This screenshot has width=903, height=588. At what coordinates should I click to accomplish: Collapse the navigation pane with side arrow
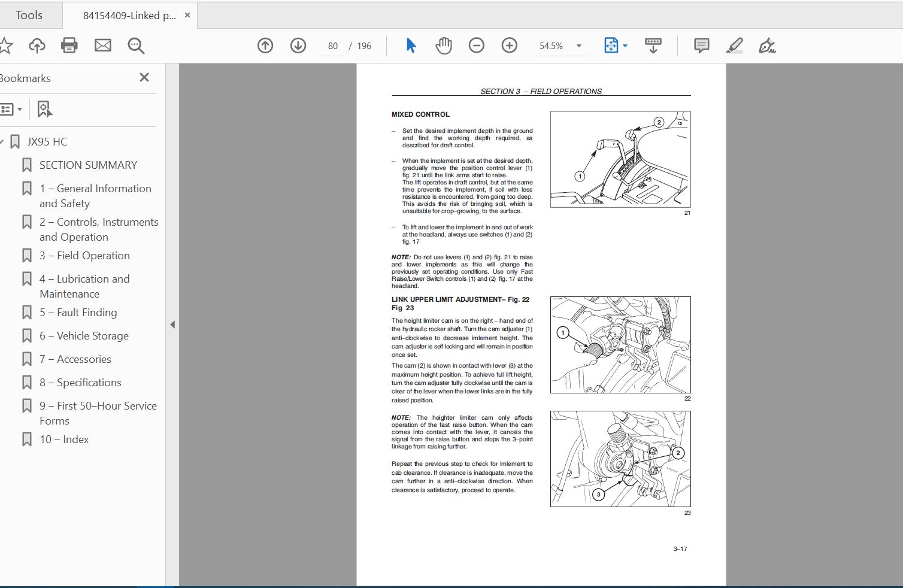pyautogui.click(x=172, y=325)
